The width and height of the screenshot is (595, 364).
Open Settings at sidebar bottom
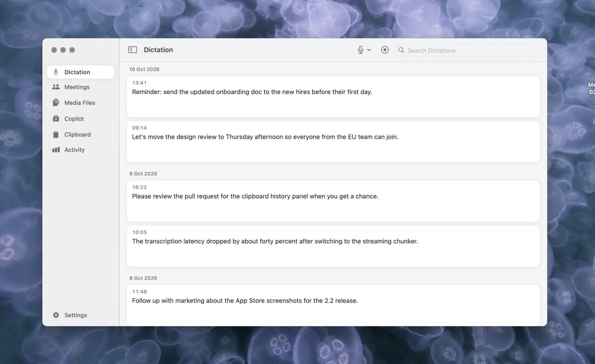80,315
